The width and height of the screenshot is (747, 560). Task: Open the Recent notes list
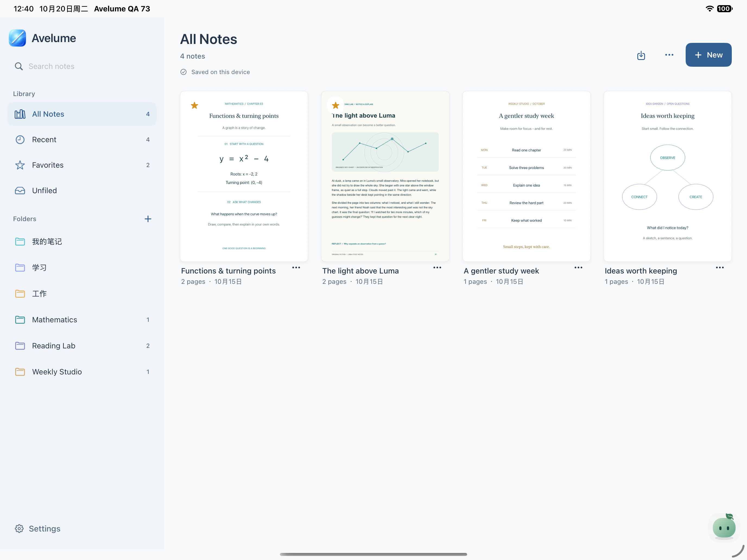click(x=82, y=139)
